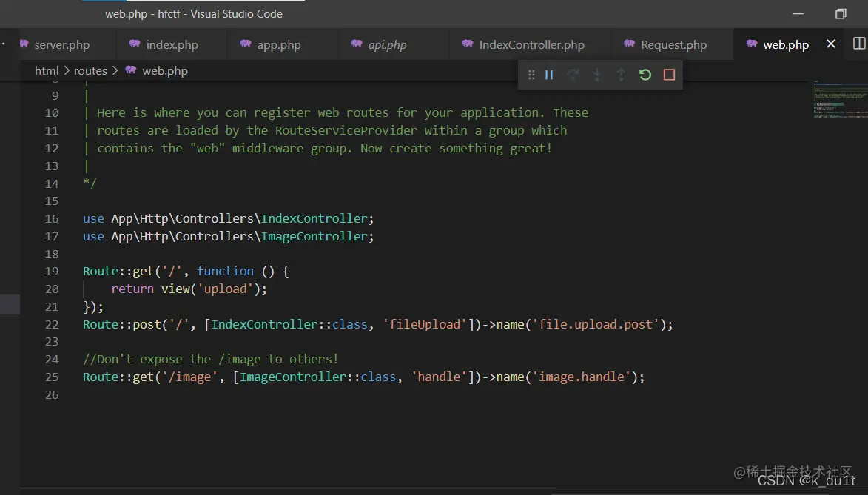
Task: Click the debug Step Out arrow
Action: tap(621, 75)
